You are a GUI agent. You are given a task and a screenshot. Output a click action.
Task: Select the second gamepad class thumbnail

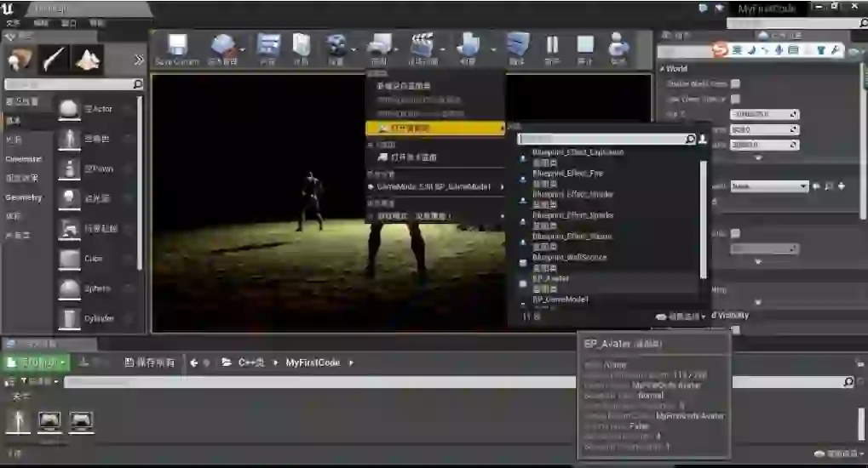(x=49, y=422)
